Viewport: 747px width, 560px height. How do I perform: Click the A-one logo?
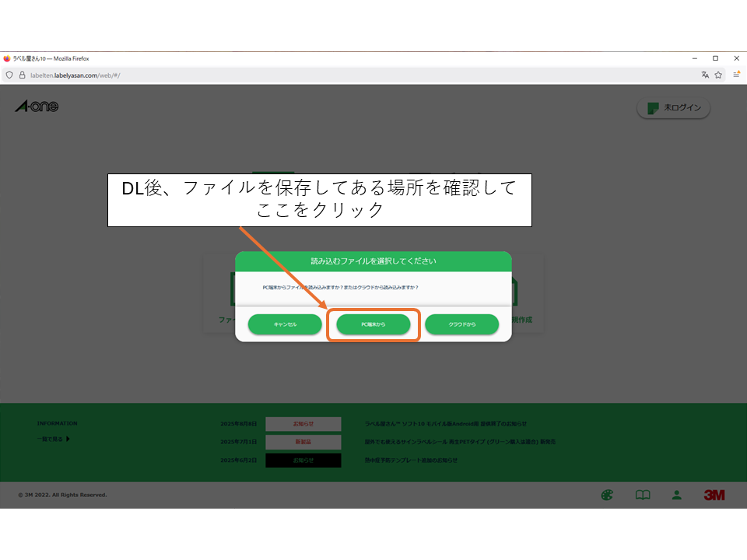coord(37,107)
